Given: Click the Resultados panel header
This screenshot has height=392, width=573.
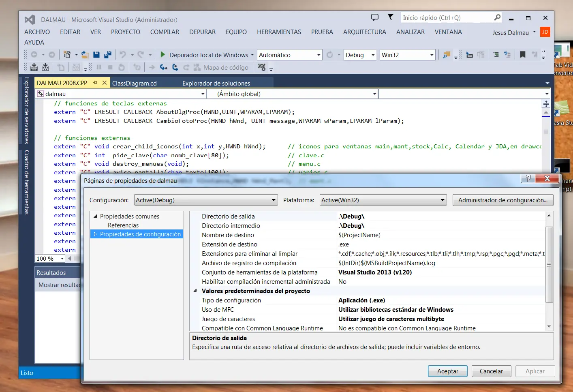Looking at the screenshot, I should point(58,272).
